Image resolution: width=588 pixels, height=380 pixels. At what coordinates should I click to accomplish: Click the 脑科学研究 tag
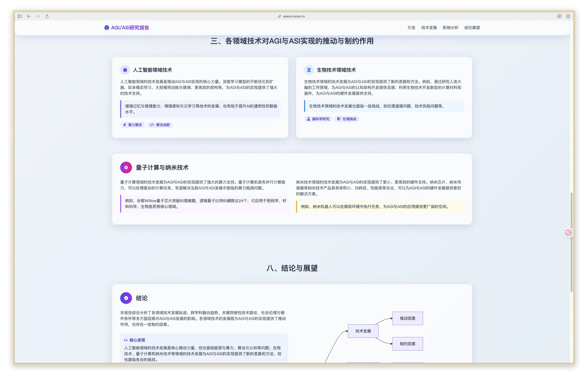point(318,119)
